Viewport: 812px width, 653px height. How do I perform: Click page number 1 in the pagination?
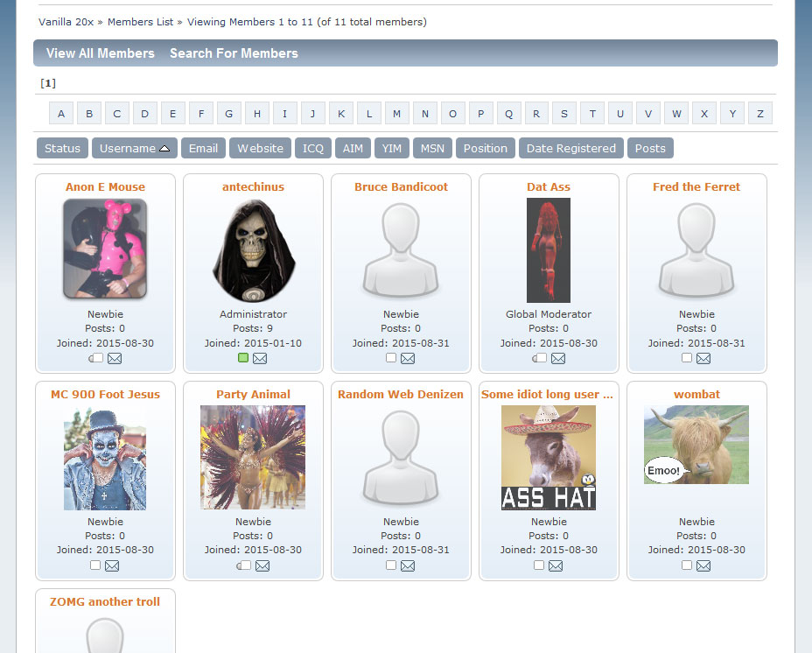[x=48, y=83]
